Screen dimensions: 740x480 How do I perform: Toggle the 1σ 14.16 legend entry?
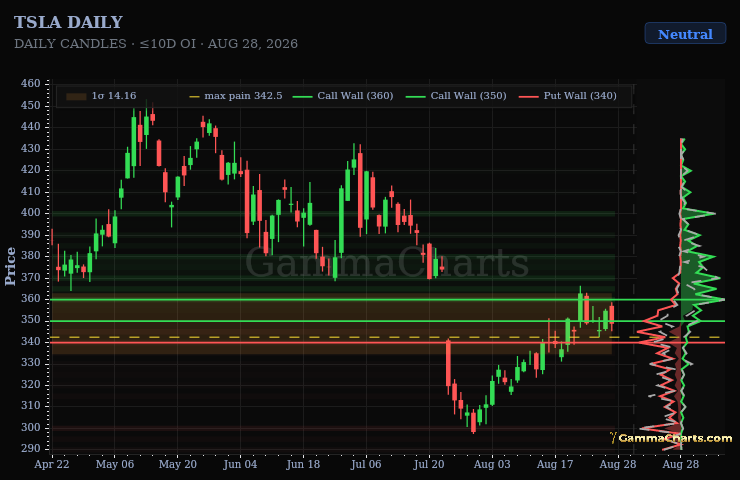(x=101, y=96)
